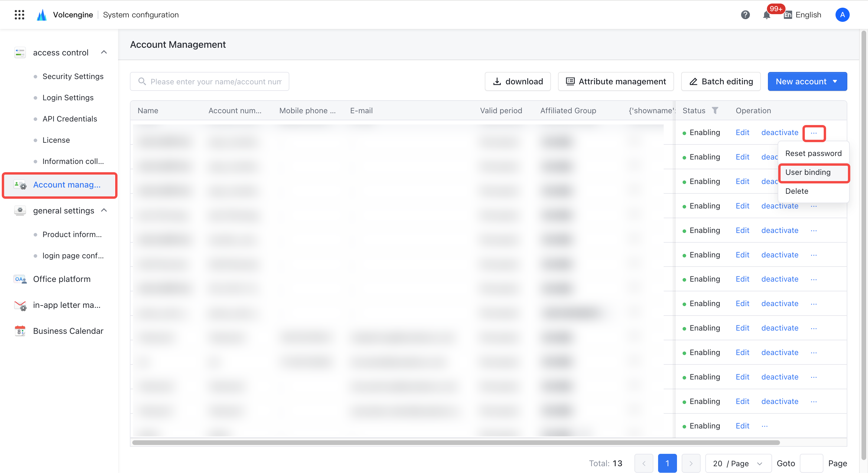Click the in-app letter management icon
Viewport: 868px width, 473px height.
(20, 305)
